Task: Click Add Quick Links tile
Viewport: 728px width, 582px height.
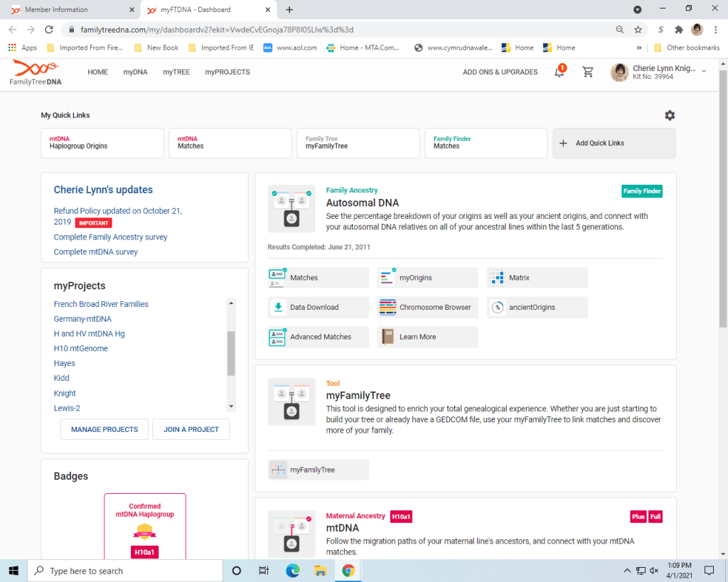Action: (x=614, y=143)
